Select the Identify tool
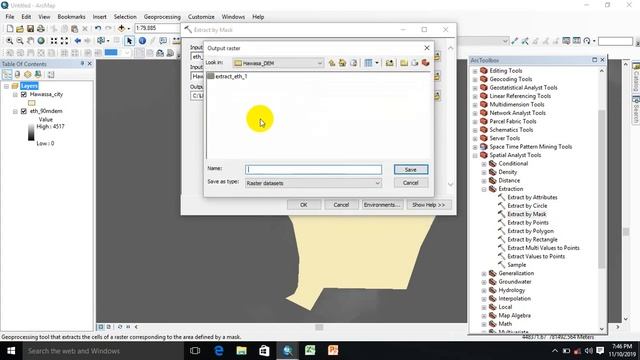This screenshot has height=360, width=640. pos(142,41)
